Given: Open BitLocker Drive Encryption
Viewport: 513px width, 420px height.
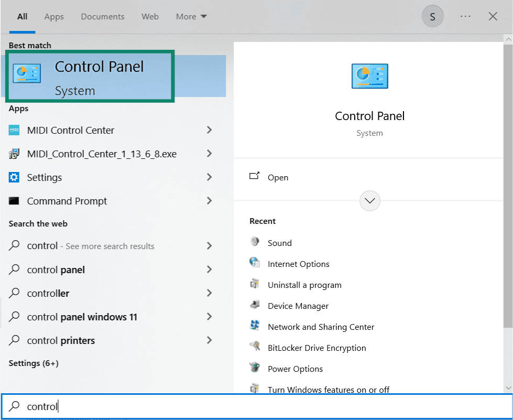Looking at the screenshot, I should [x=316, y=348].
